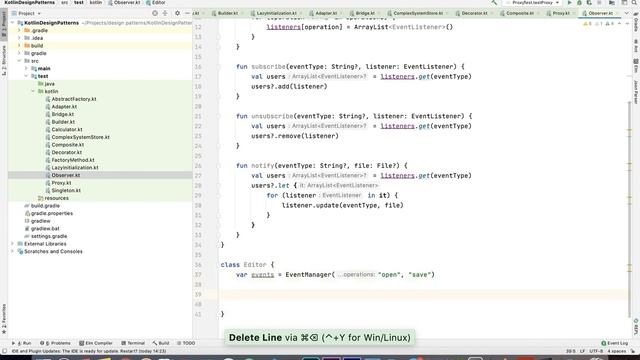Screen dimensions: 640x360
Task: Expand the .idea folder
Action: click(x=19, y=38)
